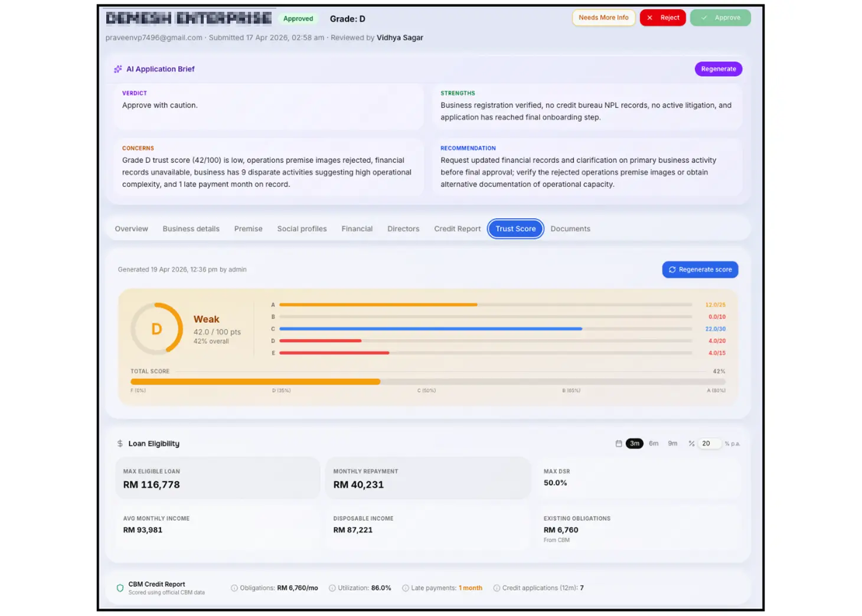862x616 pixels.
Task: Go to the Documents tab
Action: (x=570, y=229)
